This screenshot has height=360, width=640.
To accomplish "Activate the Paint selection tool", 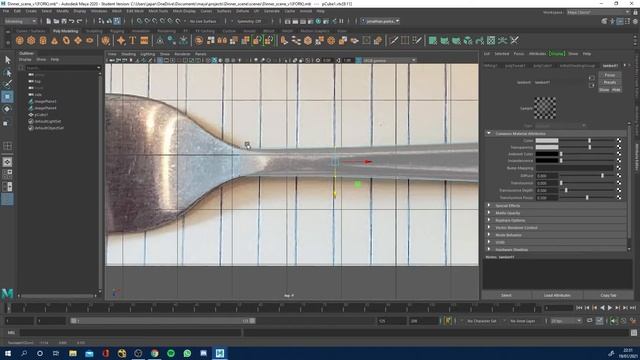I will (7, 84).
